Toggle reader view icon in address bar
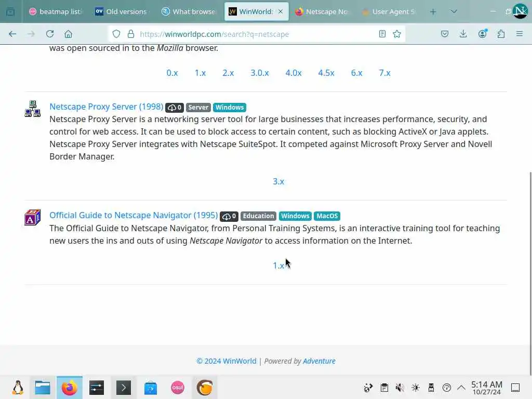This screenshot has height=399, width=532. pyautogui.click(x=382, y=34)
